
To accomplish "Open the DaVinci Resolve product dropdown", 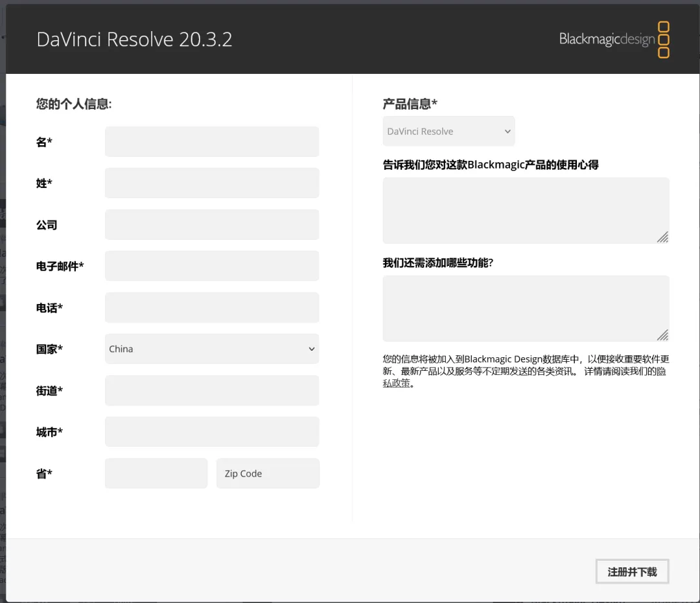I will [449, 132].
